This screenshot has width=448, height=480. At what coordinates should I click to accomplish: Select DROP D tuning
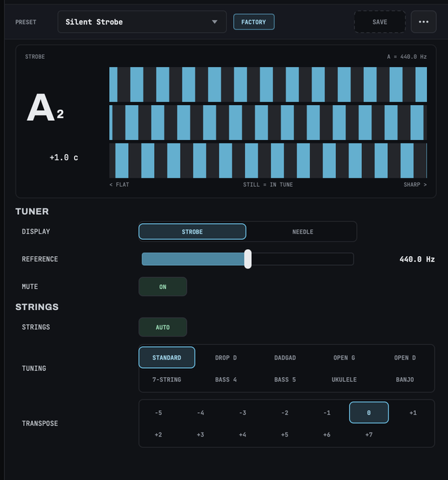[x=226, y=358]
